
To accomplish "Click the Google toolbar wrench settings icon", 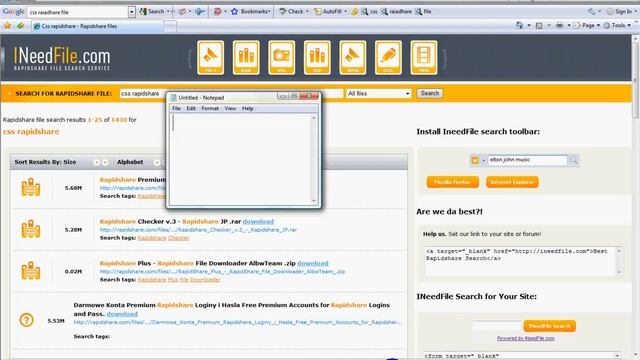I will pyautogui.click(x=591, y=11).
